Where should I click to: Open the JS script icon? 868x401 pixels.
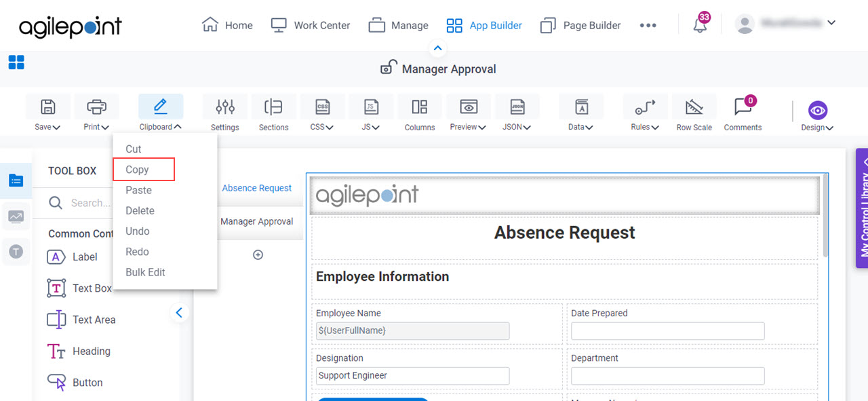click(x=371, y=107)
